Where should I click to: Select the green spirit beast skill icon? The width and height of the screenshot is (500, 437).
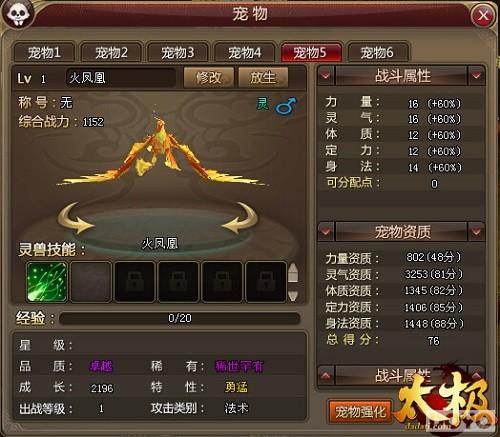pyautogui.click(x=47, y=282)
